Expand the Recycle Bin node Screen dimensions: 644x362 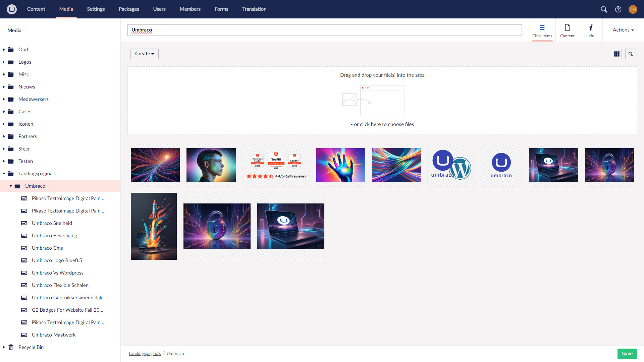coord(4,347)
